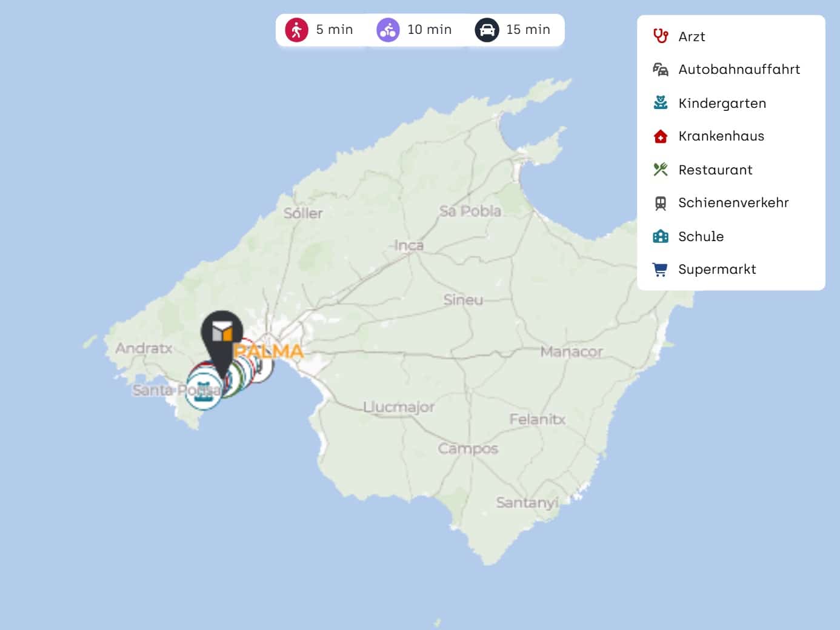Click the Arzt stethoscope icon
The height and width of the screenshot is (630, 840).
pyautogui.click(x=661, y=36)
